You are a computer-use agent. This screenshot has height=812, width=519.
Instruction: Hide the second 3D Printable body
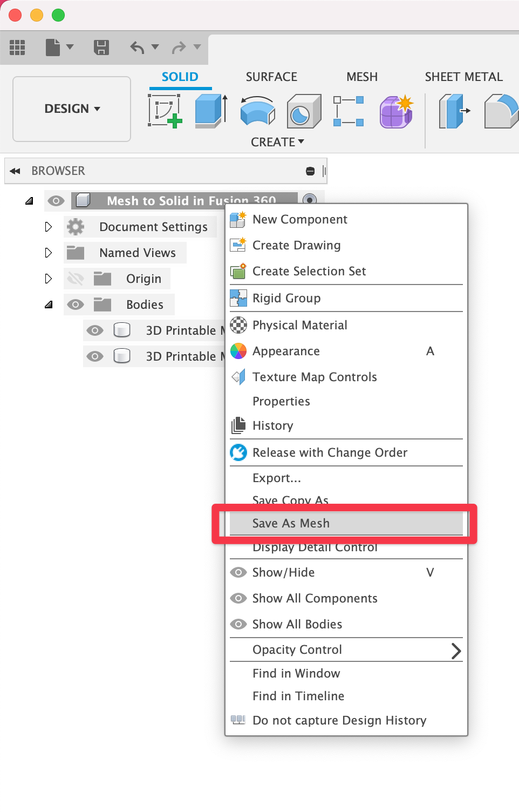(95, 356)
